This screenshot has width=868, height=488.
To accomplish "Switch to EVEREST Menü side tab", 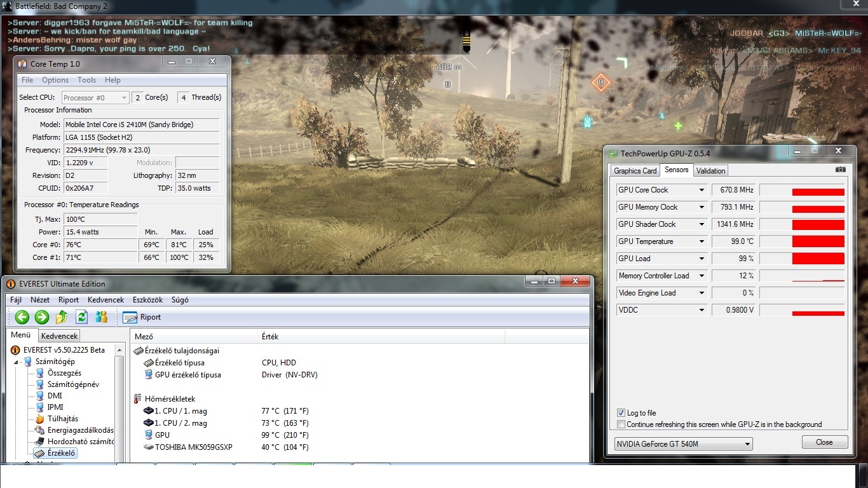I will point(21,335).
